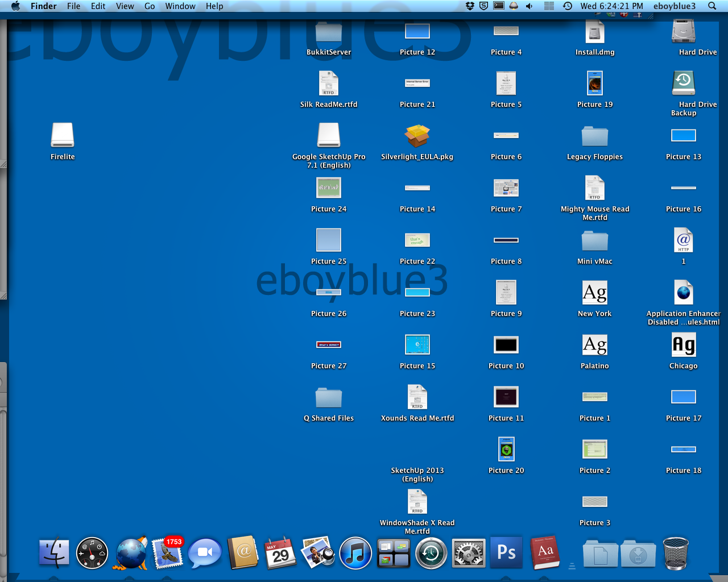
Task: Open Mail with 1753 unread badge
Action: [x=168, y=553]
